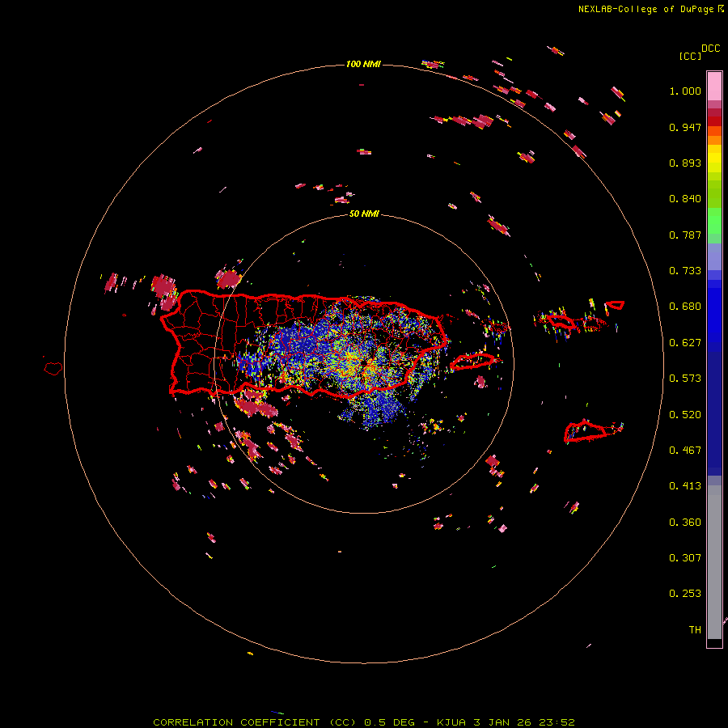Click the DCC label above the color bar
This screenshot has height=728, width=728.
click(x=711, y=49)
